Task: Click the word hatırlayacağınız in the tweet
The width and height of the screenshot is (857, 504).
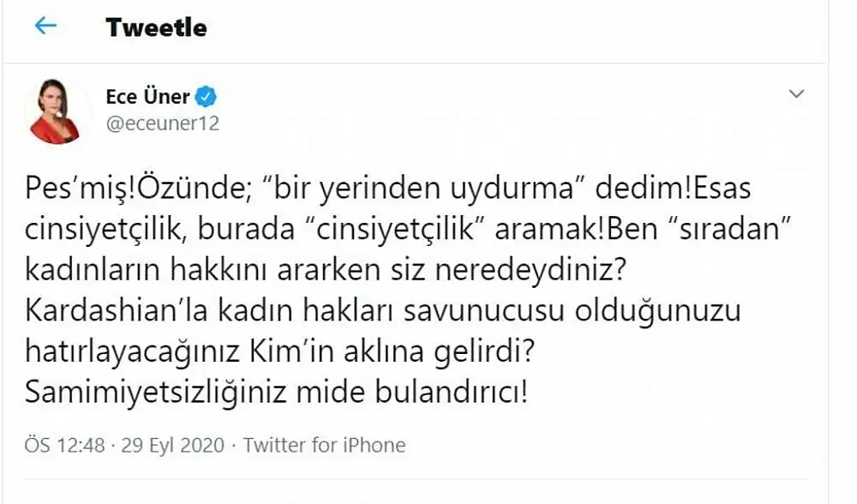Action: click(x=132, y=352)
